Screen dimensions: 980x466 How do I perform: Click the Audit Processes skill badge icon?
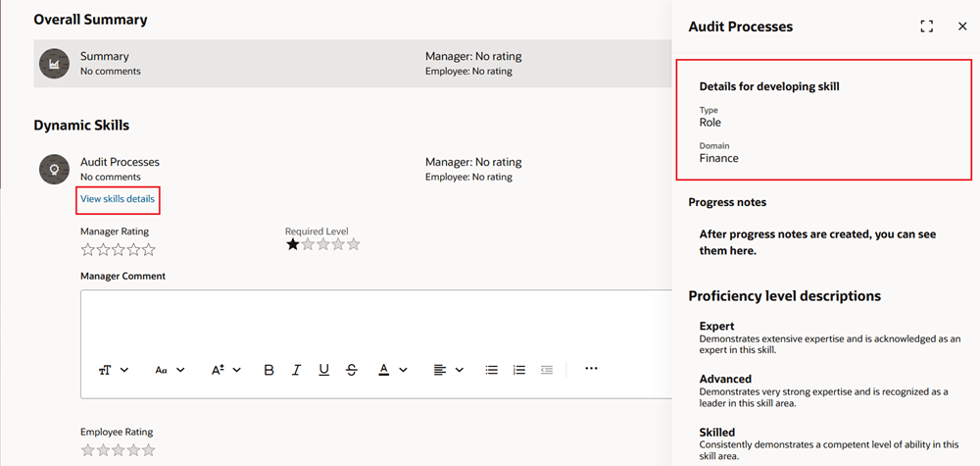point(54,169)
